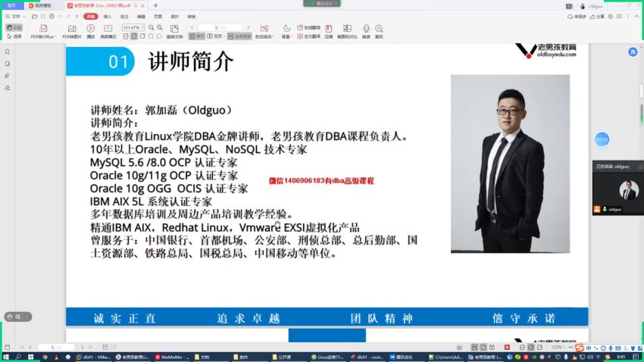Toggle 双页 two-page view
This screenshot has height=362, width=644.
click(215, 36)
